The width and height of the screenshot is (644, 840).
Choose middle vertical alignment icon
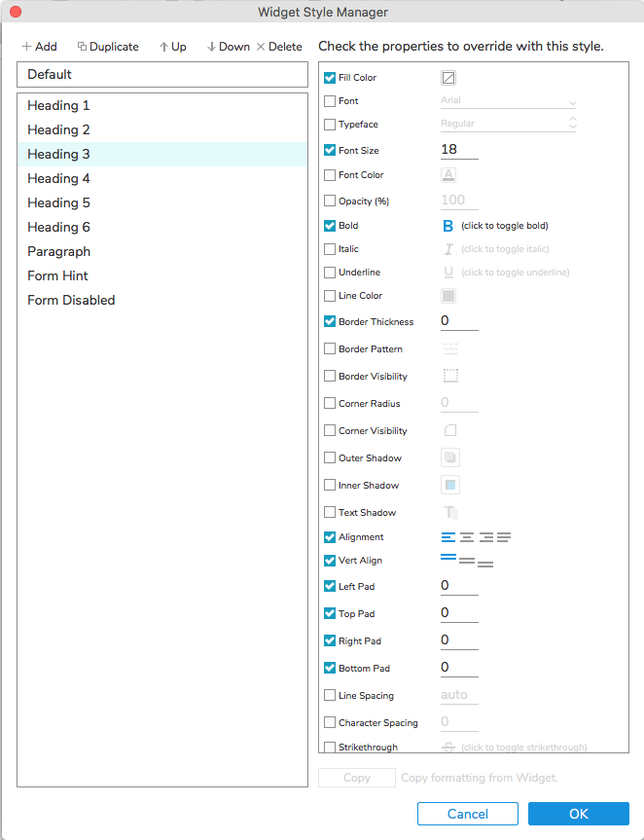[x=467, y=561]
